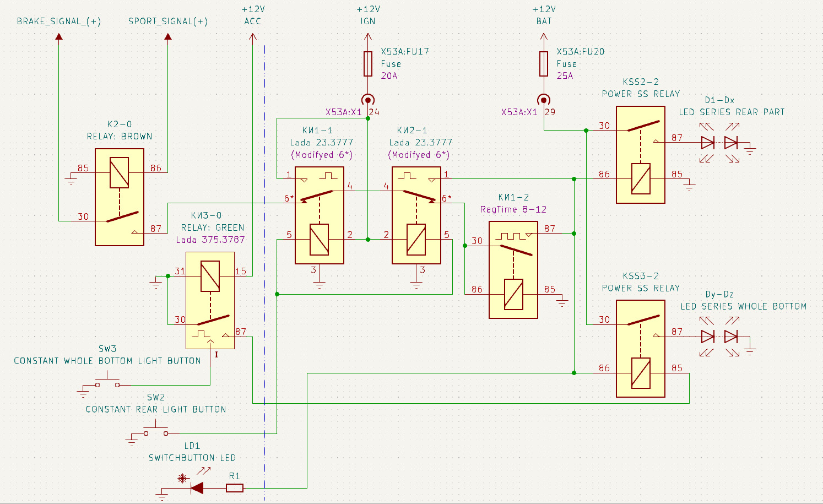The image size is (823, 504).
Task: Click ground symbol at K2-0 pin 85
Action: click(x=71, y=179)
